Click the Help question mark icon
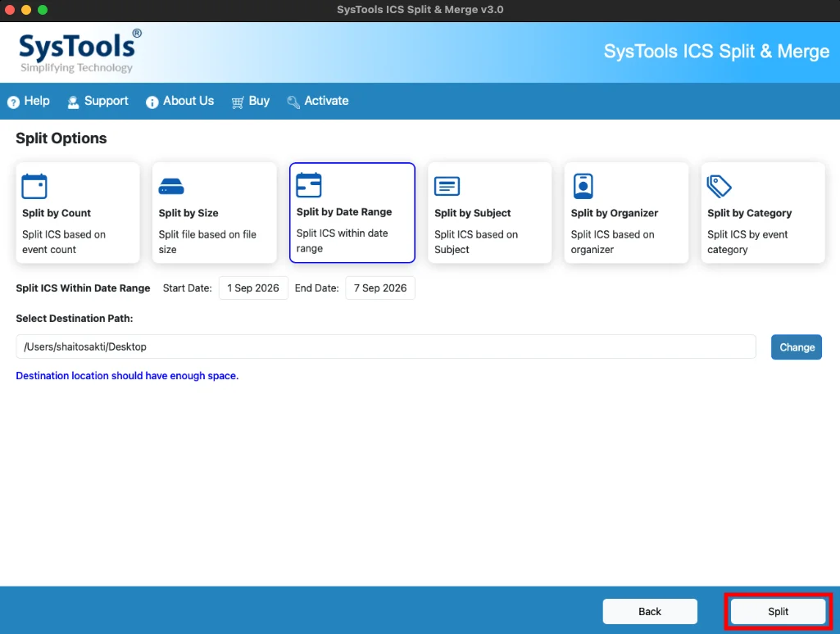This screenshot has width=840, height=634. point(13,102)
